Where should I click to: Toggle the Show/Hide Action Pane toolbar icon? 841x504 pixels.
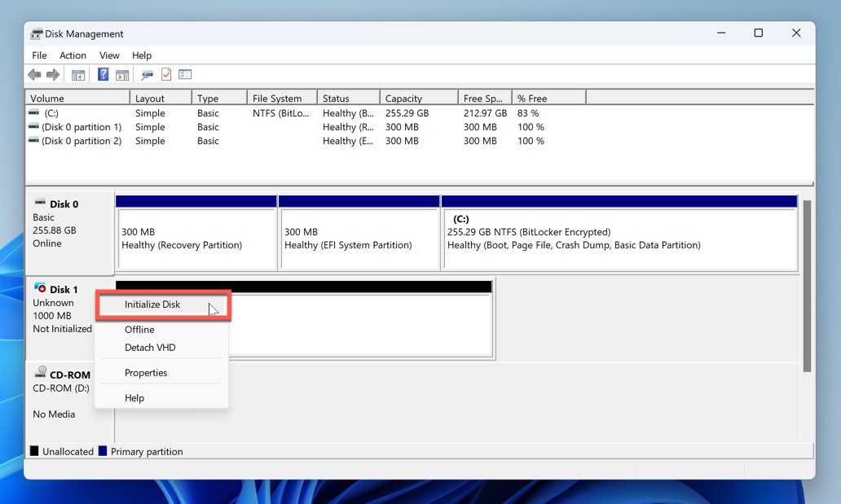coord(122,74)
